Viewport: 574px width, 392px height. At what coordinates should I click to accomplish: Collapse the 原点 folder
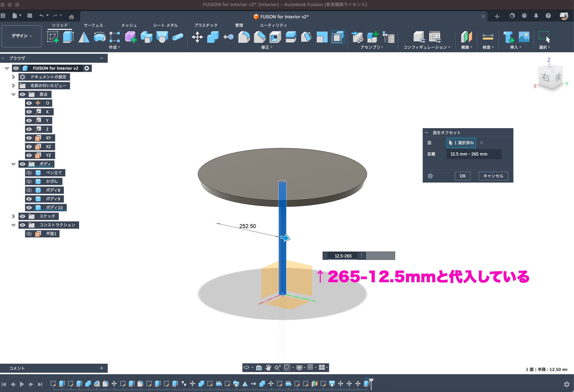pos(13,94)
